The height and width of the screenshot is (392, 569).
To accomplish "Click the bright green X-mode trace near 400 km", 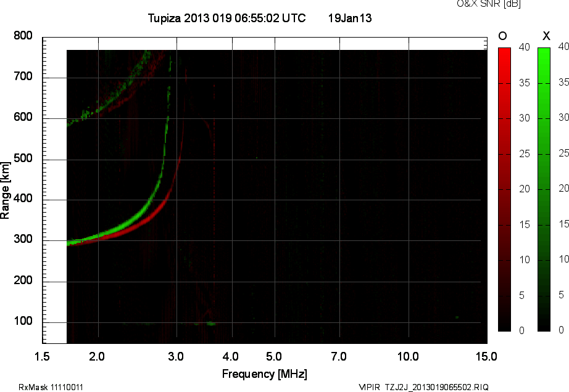I will pyautogui.click(x=150, y=200).
